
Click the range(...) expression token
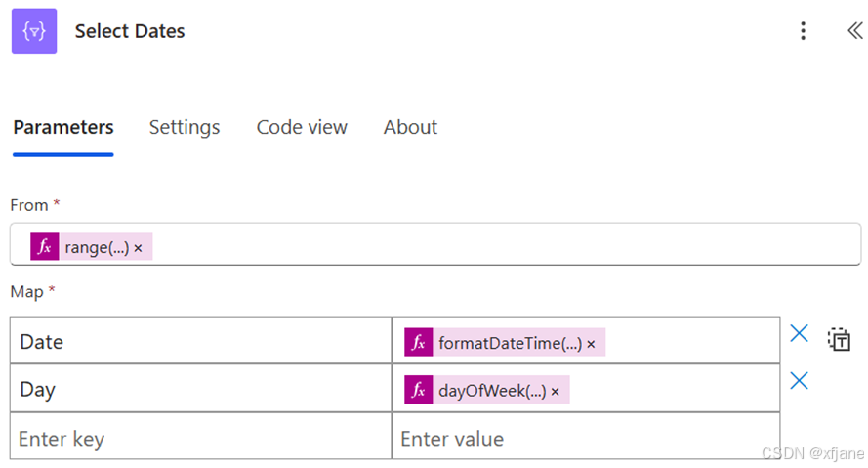point(96,248)
